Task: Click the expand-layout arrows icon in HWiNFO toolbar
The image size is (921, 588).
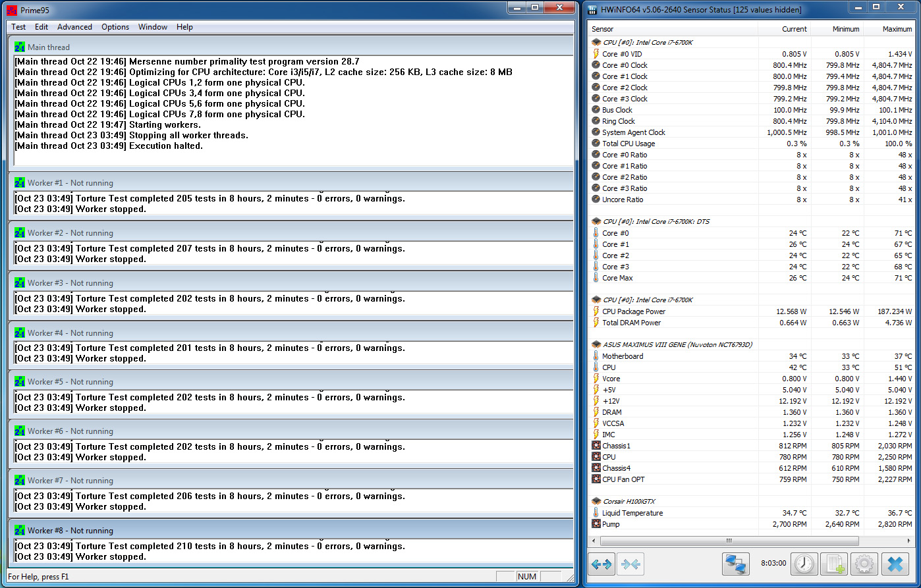Action: pyautogui.click(x=601, y=564)
